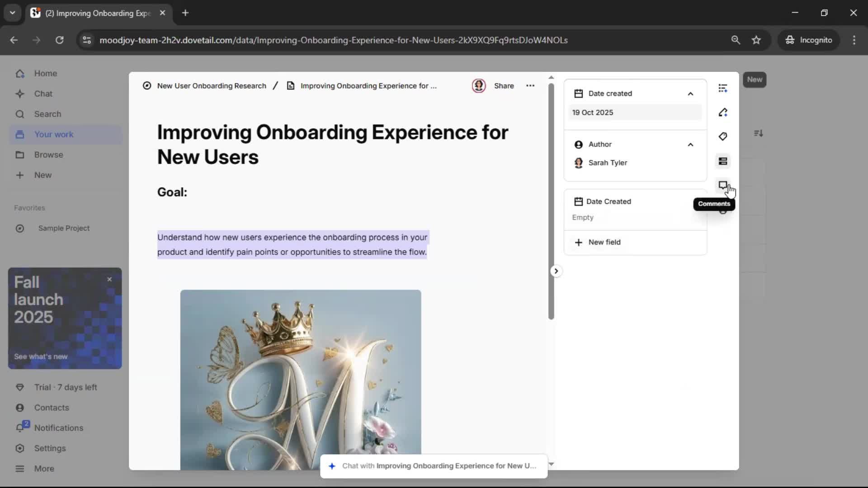
Task: Open Your work in sidebar
Action: [54, 134]
